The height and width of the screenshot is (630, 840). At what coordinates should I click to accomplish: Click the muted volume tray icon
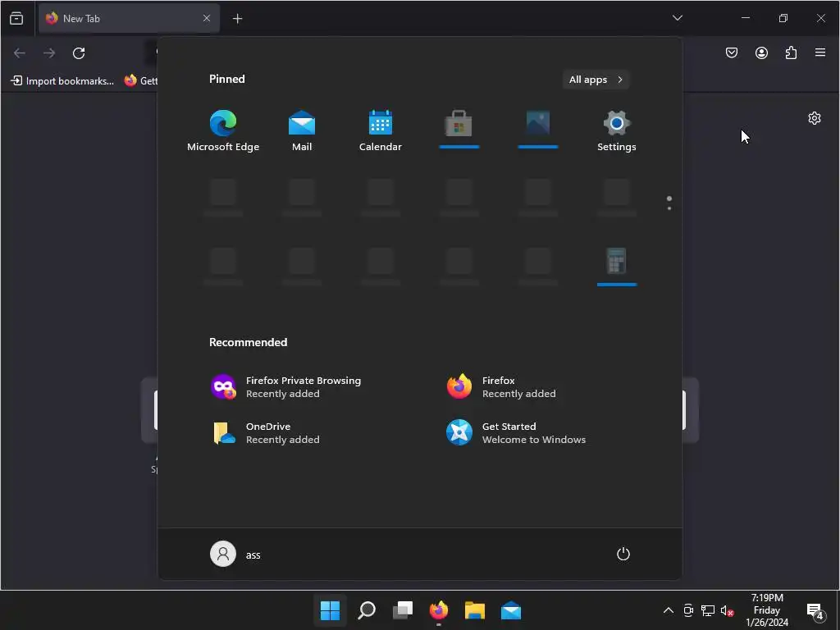pyautogui.click(x=727, y=610)
